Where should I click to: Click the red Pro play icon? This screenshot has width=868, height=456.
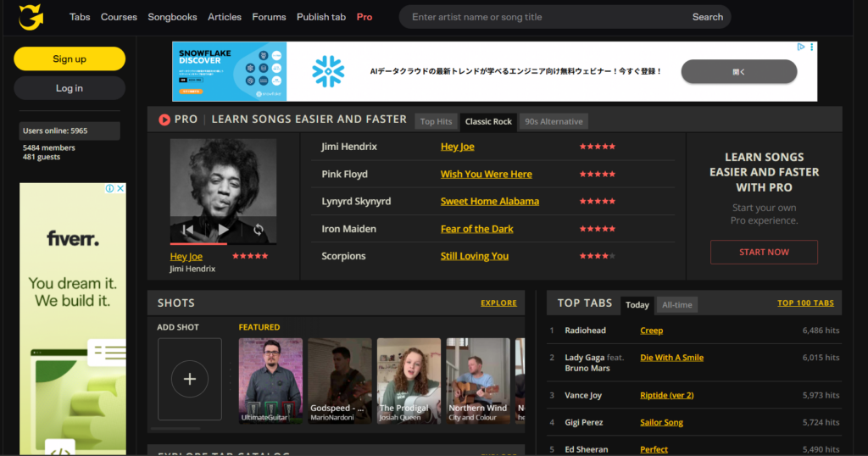click(164, 120)
